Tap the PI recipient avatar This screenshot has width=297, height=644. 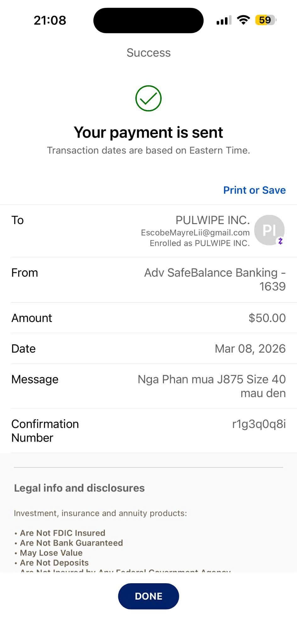(x=269, y=230)
